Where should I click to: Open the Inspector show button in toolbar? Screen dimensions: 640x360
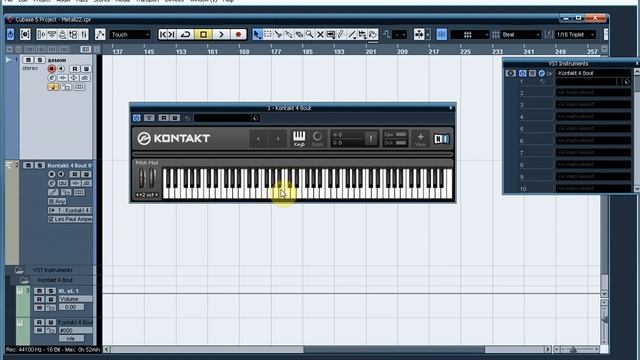(41, 35)
